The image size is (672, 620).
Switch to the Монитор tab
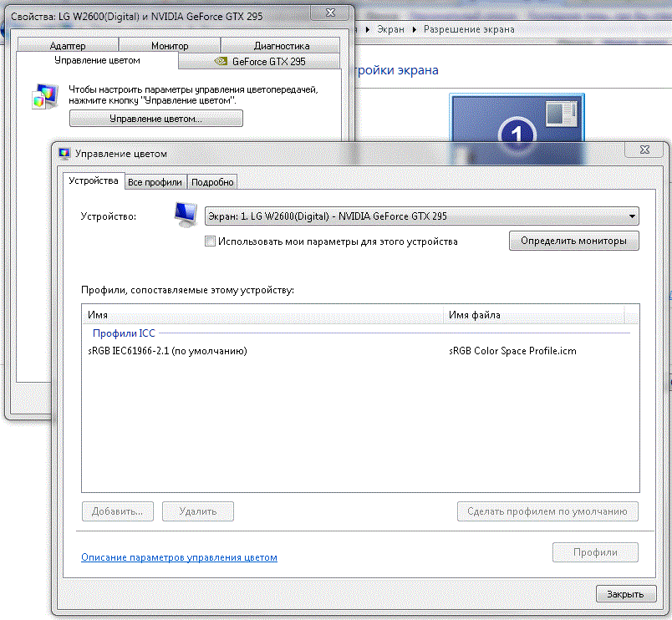(170, 45)
